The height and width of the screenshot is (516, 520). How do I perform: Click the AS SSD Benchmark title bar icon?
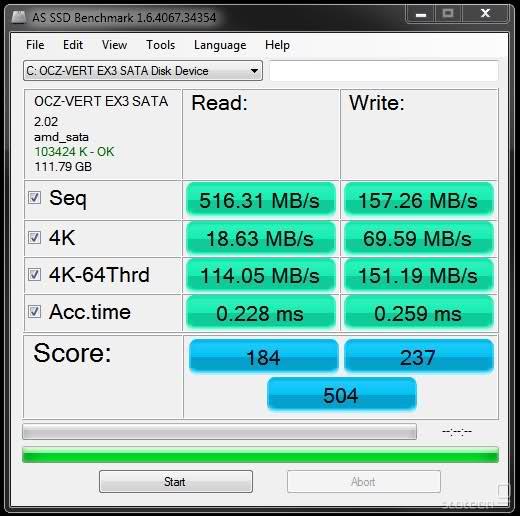click(x=19, y=17)
